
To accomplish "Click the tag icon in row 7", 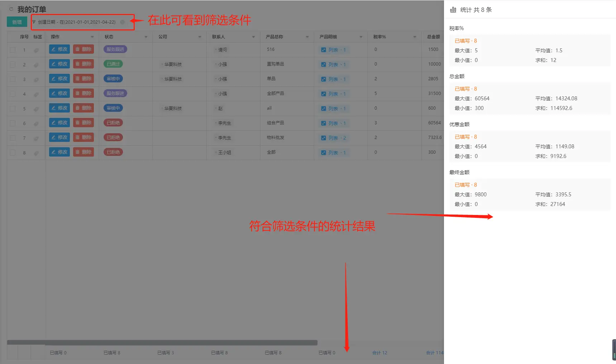I will (x=36, y=138).
